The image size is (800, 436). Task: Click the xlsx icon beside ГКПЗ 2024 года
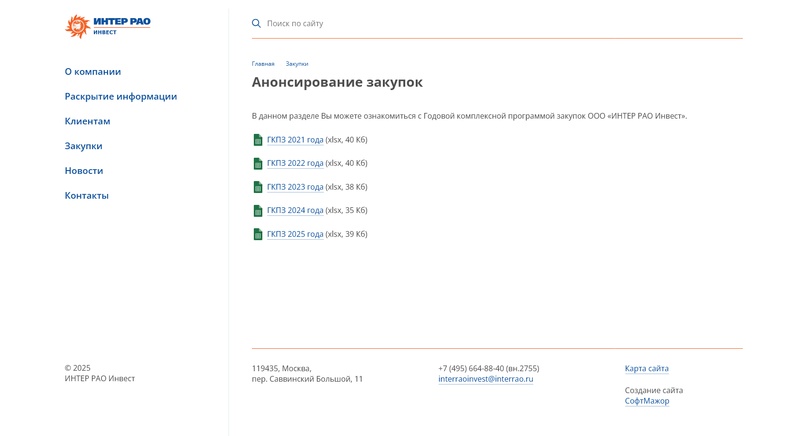click(258, 211)
